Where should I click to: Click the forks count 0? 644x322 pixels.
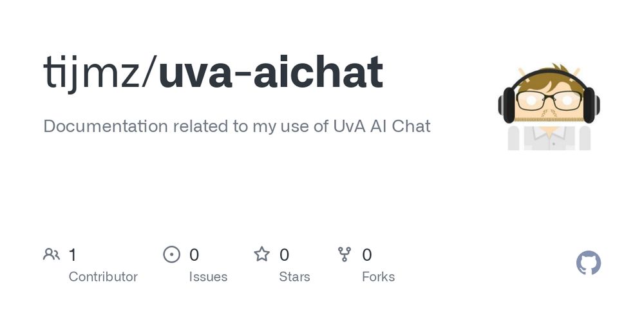pyautogui.click(x=367, y=255)
